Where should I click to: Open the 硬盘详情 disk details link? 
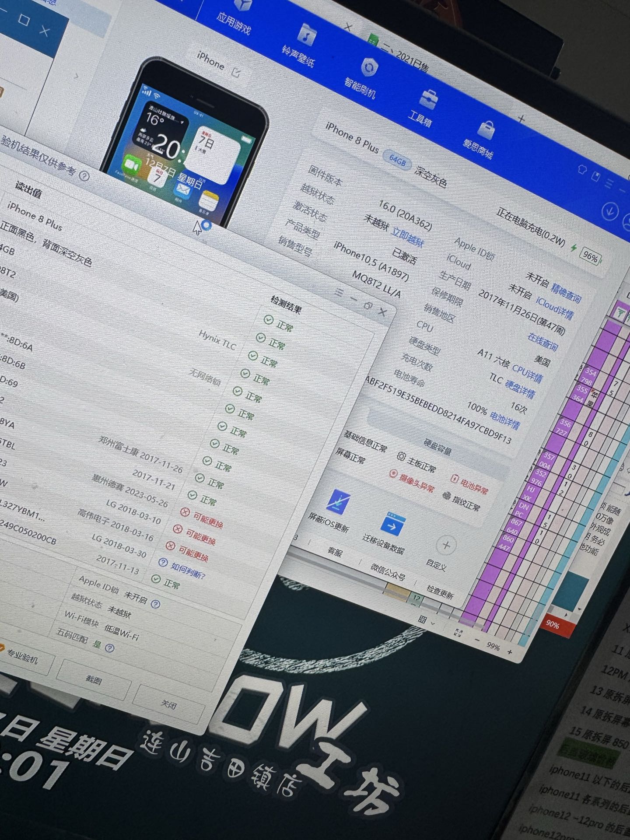point(520,389)
